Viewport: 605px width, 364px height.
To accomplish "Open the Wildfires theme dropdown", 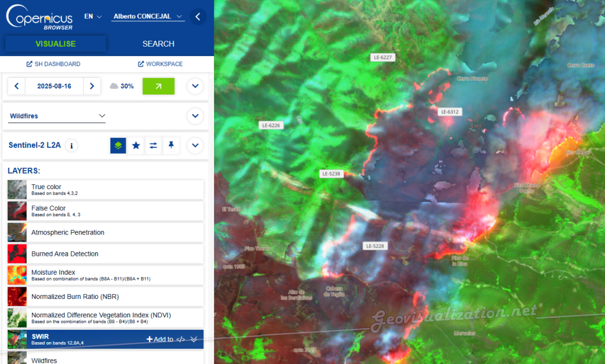I will click(57, 116).
